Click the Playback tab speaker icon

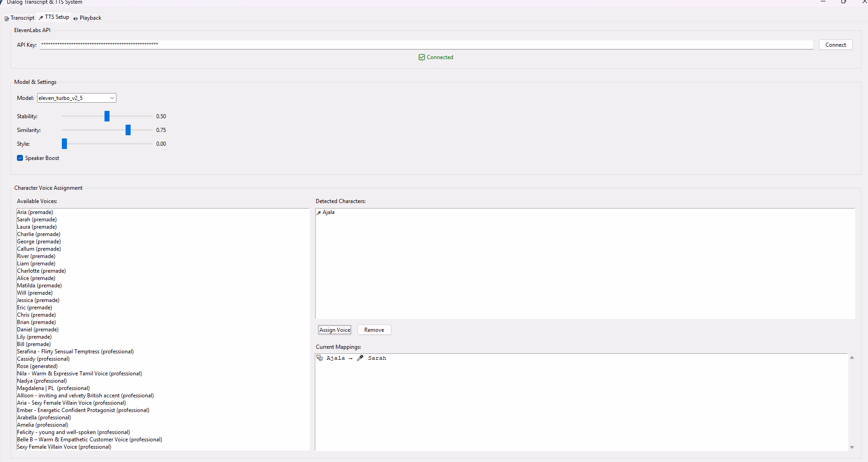click(76, 18)
